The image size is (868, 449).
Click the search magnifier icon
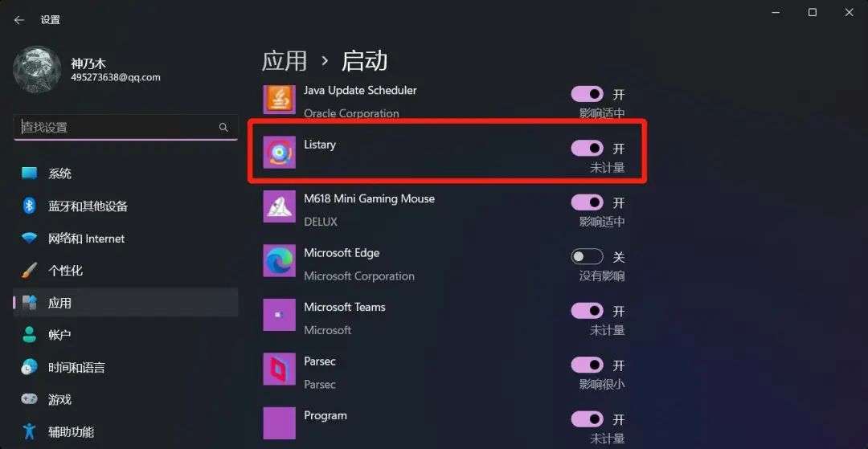click(x=223, y=127)
